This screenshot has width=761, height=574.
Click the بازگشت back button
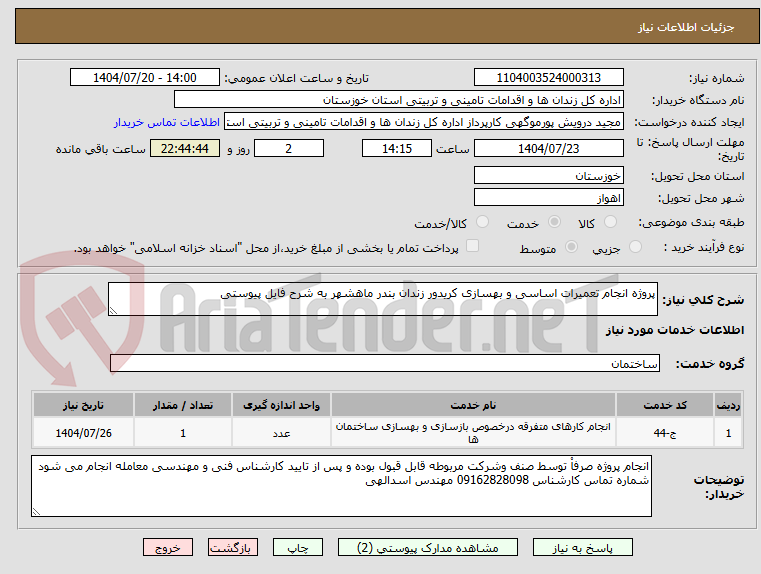click(232, 547)
